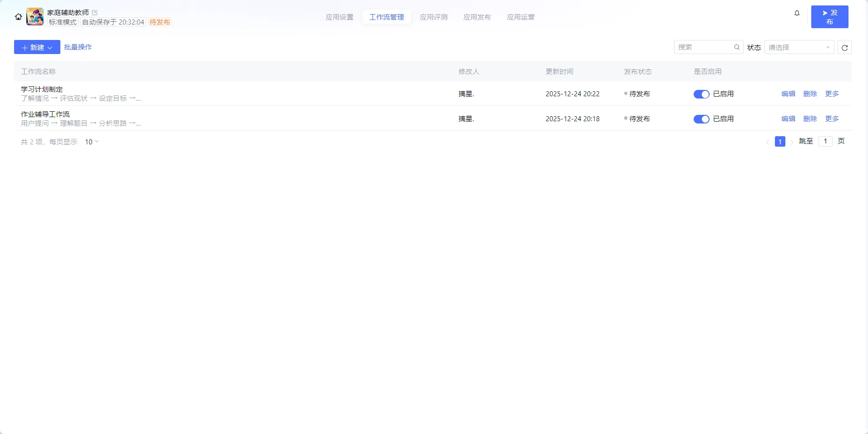
Task: Go to previous page arrow
Action: tap(767, 142)
